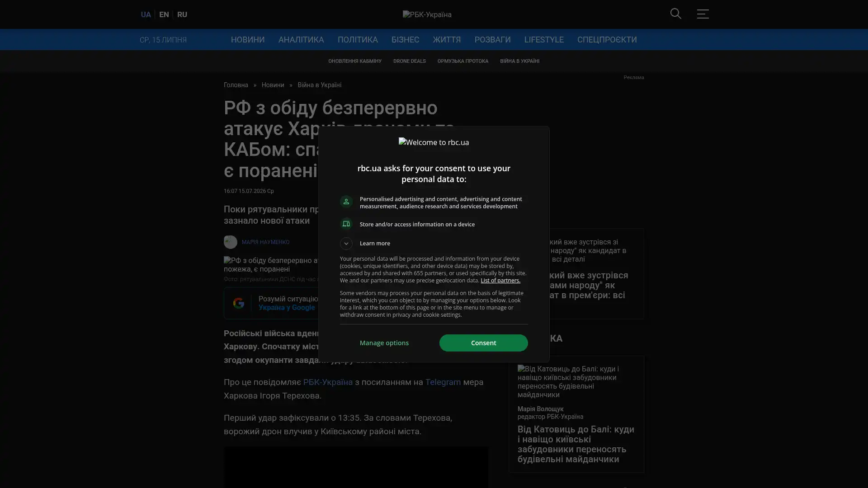Go to Головна breadcrumb
Screen dimensions: 868x488
tap(236, 85)
